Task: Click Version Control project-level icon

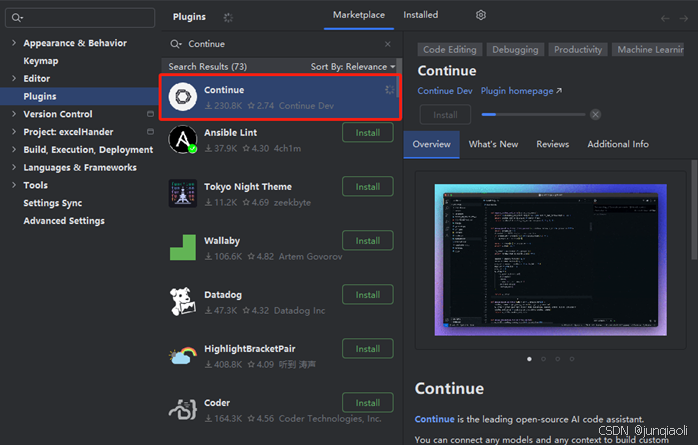Action: (x=150, y=114)
